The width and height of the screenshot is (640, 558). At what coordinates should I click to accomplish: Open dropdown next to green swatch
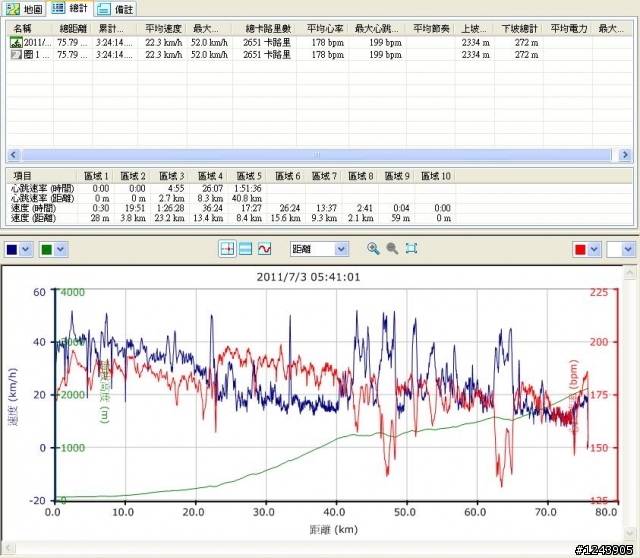point(60,249)
